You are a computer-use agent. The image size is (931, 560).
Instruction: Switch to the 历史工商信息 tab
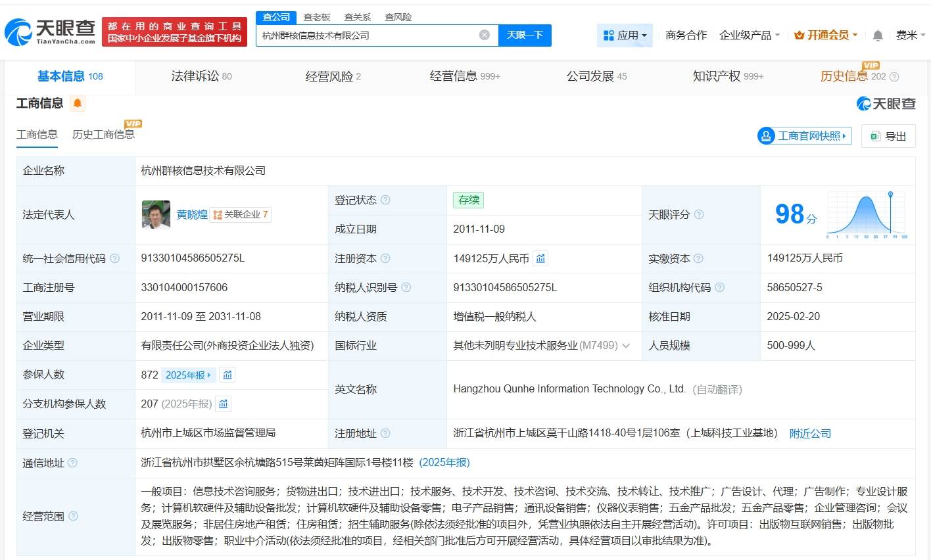click(x=103, y=135)
